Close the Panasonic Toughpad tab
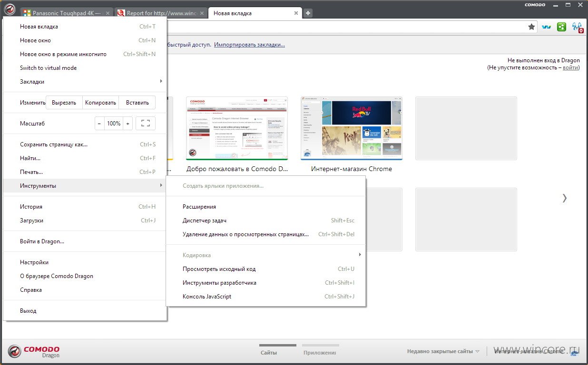Screen dimensions: 588x365 point(108,13)
